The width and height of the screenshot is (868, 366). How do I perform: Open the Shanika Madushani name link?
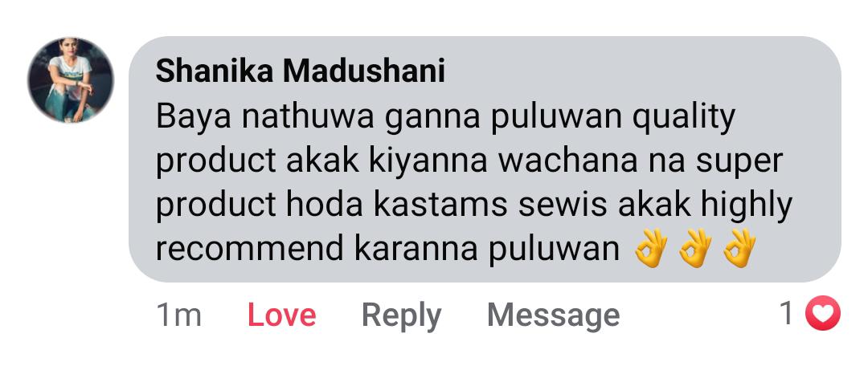(x=300, y=72)
